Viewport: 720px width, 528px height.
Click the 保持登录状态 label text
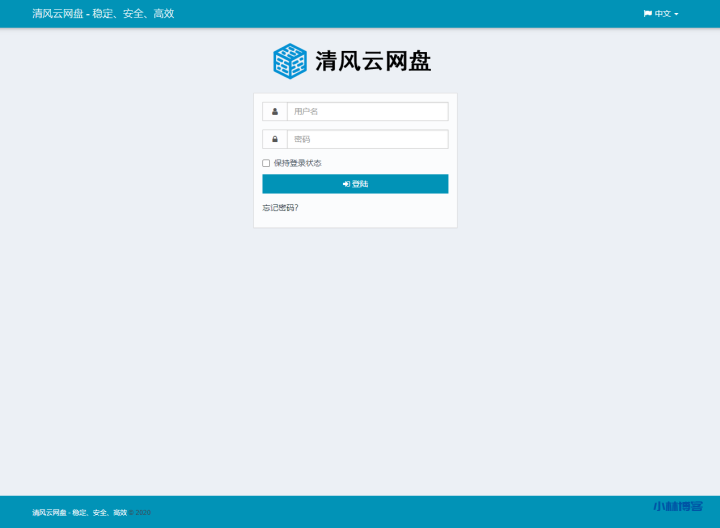click(298, 163)
